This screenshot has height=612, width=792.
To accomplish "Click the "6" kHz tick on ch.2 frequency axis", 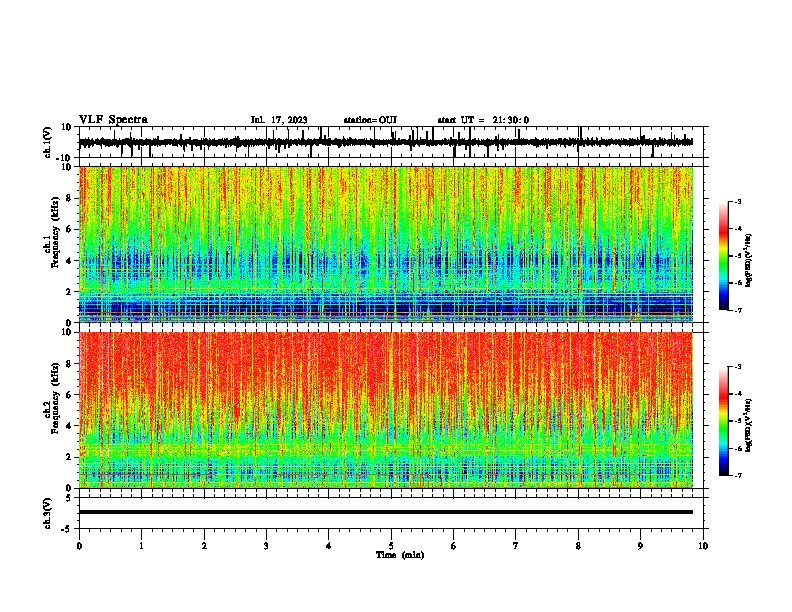I will pyautogui.click(x=70, y=395).
